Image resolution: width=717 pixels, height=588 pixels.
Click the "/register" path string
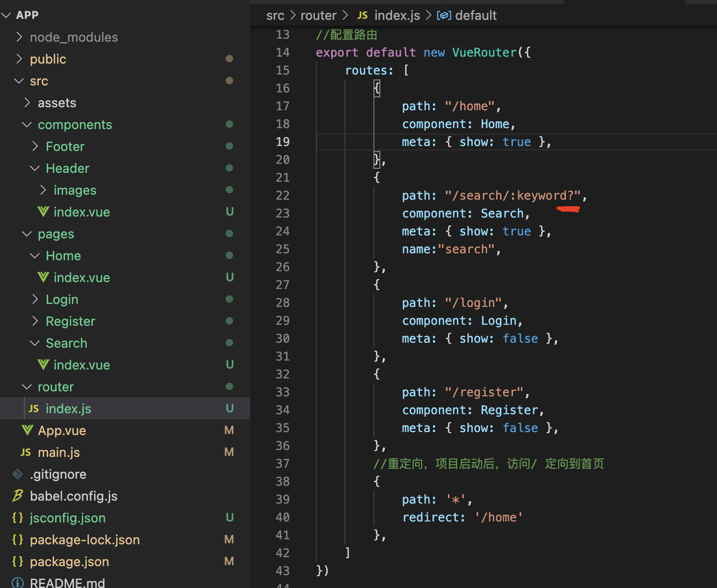coord(484,392)
